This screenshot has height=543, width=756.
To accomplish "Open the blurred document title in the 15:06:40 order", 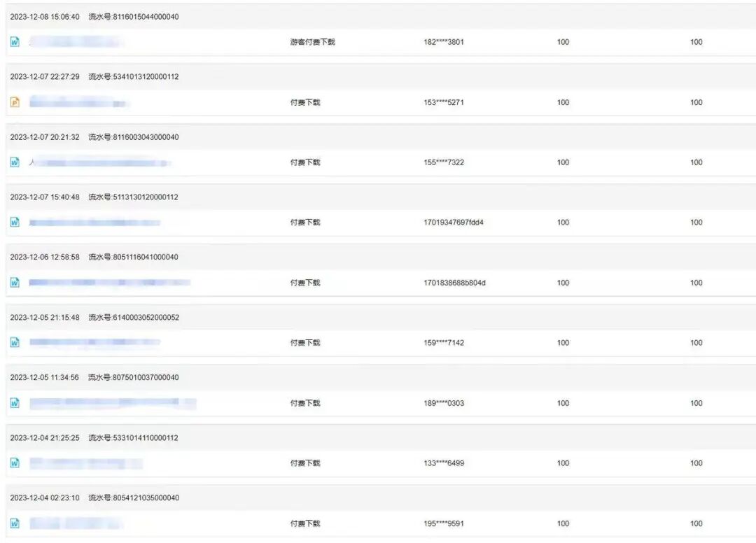I will point(75,42).
